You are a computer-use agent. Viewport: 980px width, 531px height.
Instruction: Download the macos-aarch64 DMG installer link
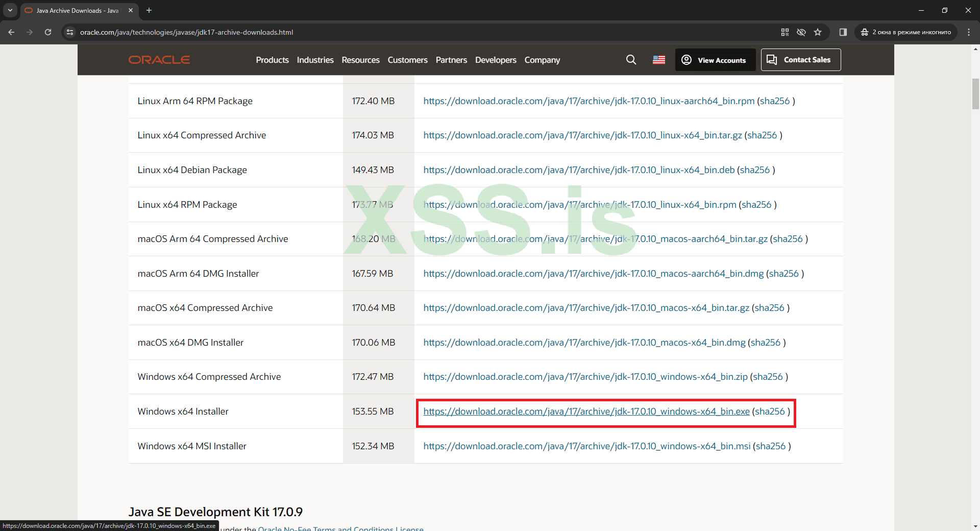tap(594, 274)
